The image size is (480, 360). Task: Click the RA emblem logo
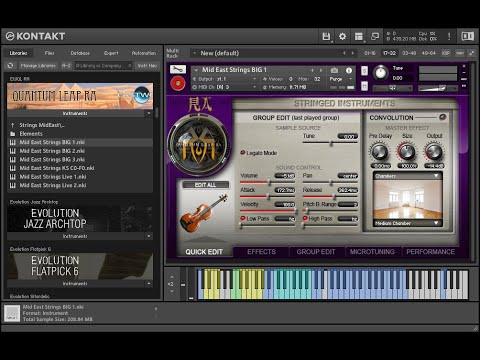199,144
